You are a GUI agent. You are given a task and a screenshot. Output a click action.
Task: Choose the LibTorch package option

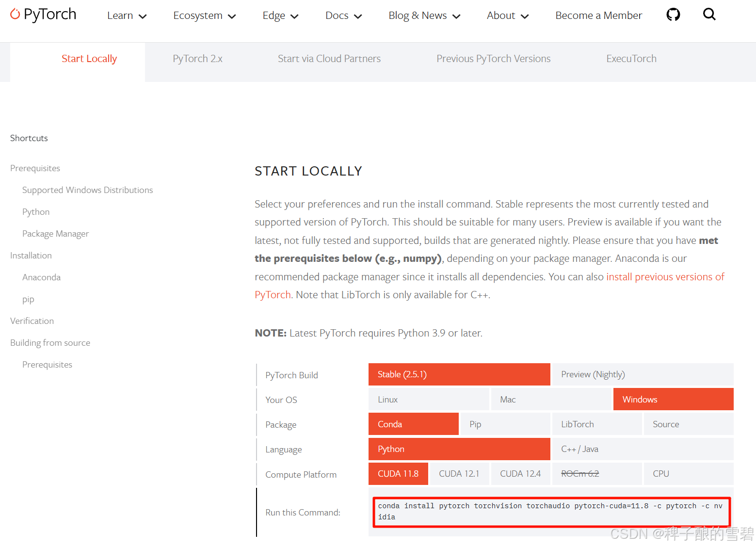[597, 424]
